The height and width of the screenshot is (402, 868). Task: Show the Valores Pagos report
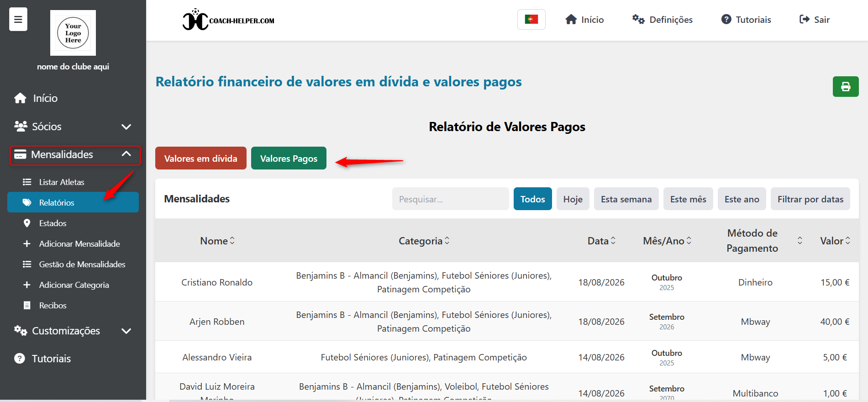(289, 158)
